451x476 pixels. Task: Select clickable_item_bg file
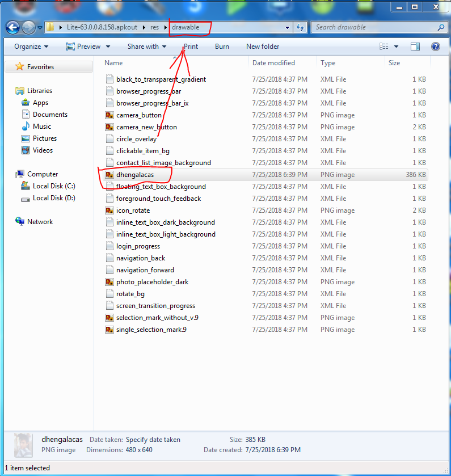point(143,150)
